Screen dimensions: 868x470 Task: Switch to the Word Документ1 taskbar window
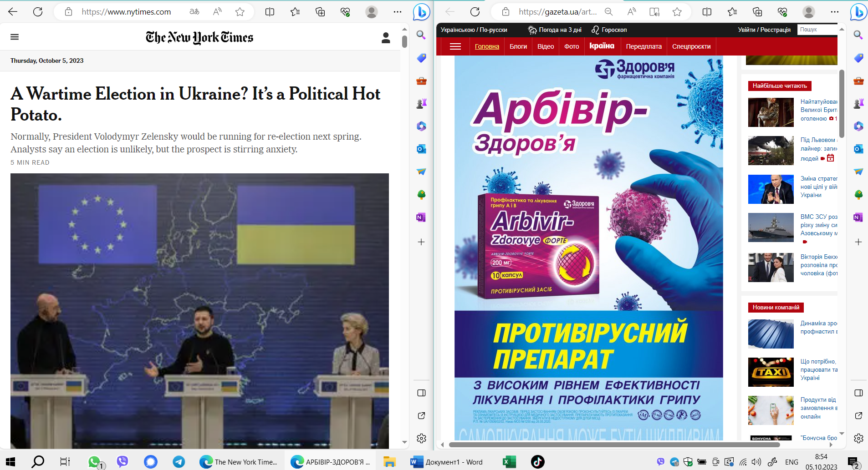click(x=446, y=462)
